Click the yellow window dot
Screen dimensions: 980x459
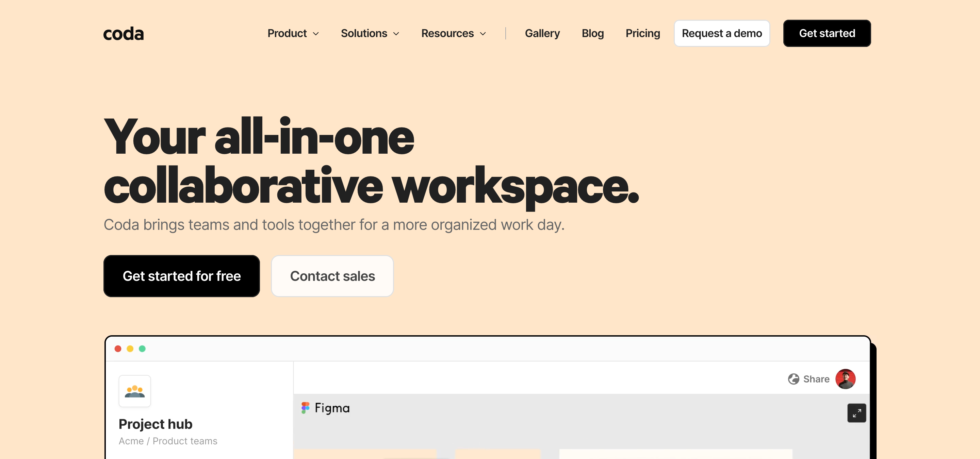tap(130, 349)
